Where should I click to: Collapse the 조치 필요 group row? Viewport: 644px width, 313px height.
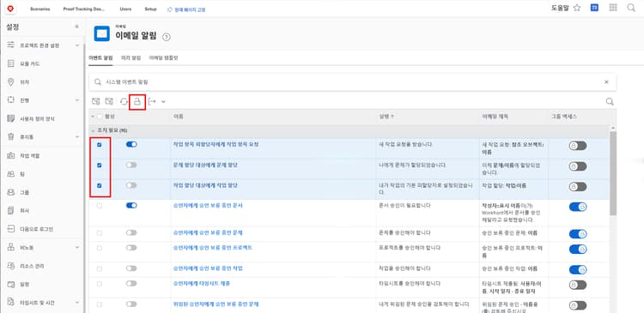point(93,130)
